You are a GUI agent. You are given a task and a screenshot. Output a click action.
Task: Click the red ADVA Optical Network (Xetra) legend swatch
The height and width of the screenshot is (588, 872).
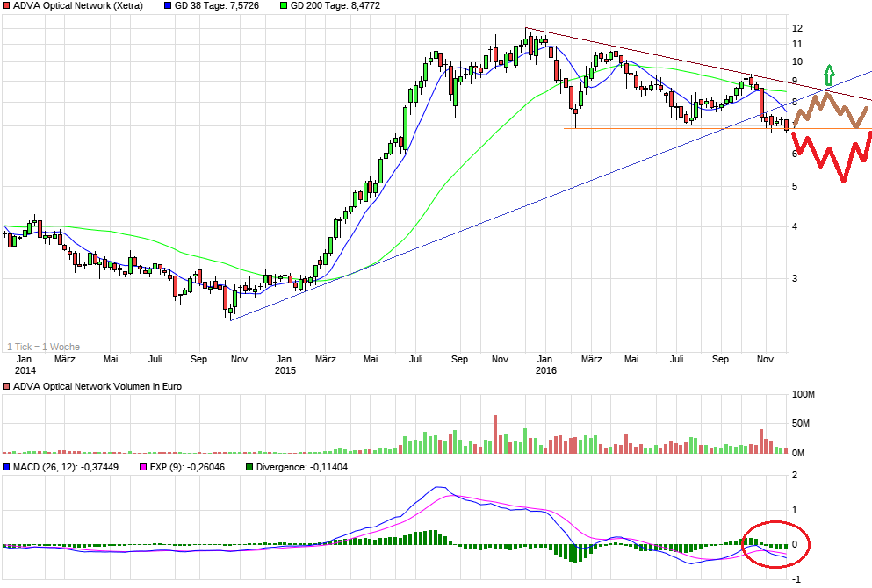[x=6, y=5]
